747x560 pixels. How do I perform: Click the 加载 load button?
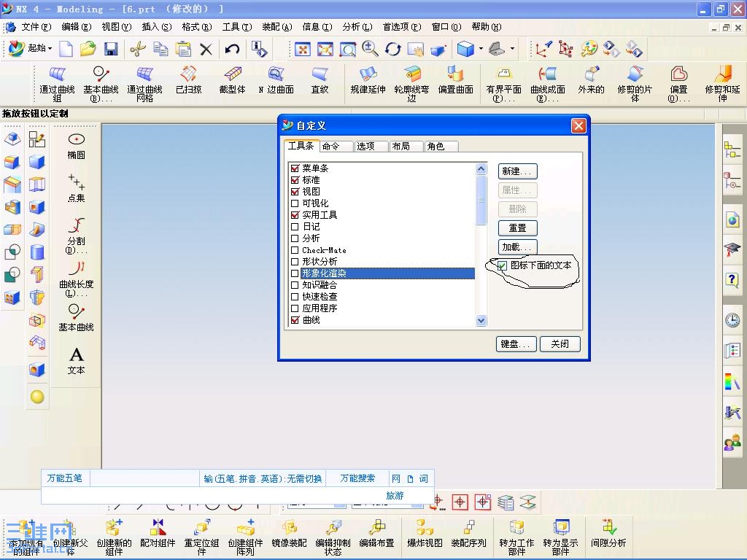click(517, 247)
